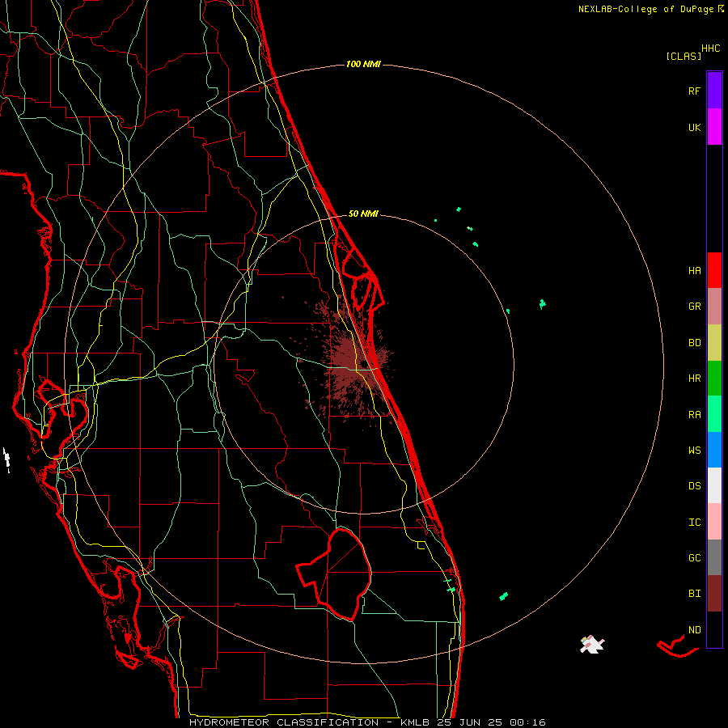
Task: Click the 50 NMI range ring label
Action: [x=363, y=214]
